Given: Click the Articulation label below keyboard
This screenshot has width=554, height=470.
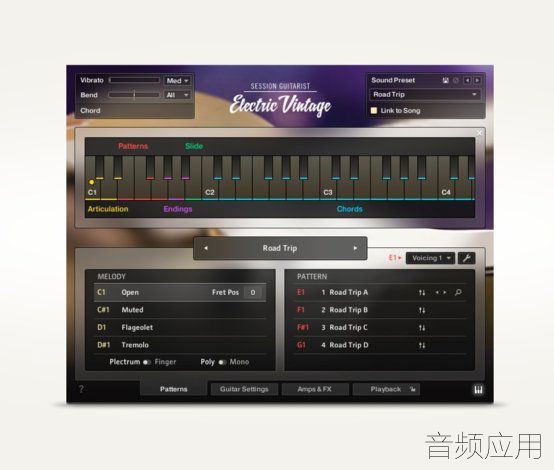Looking at the screenshot, I should (x=108, y=209).
